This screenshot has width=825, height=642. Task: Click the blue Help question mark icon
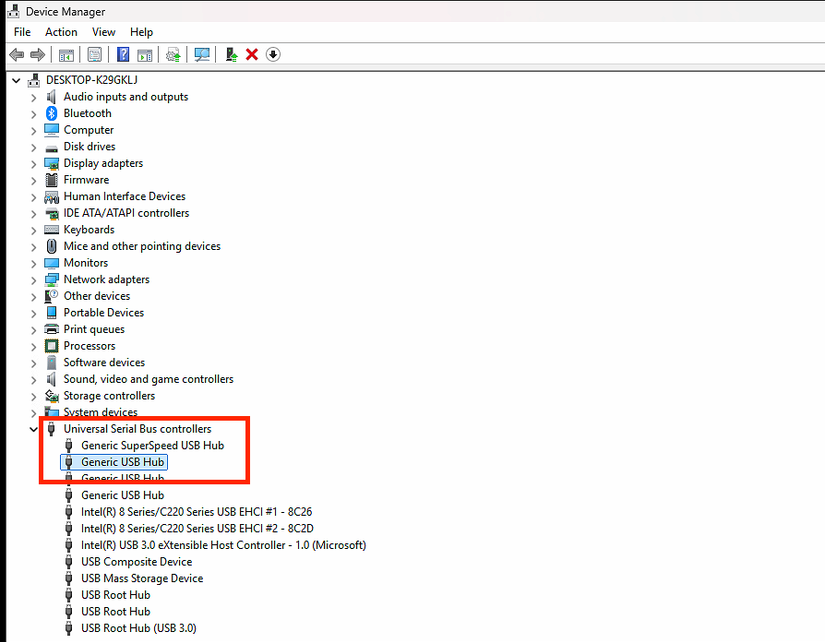(x=123, y=54)
